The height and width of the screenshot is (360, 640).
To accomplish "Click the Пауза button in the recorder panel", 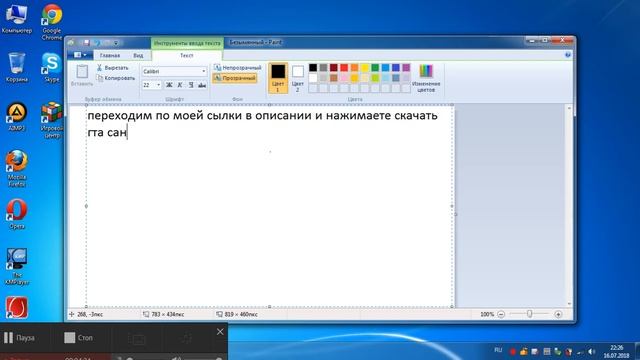I will [19, 338].
